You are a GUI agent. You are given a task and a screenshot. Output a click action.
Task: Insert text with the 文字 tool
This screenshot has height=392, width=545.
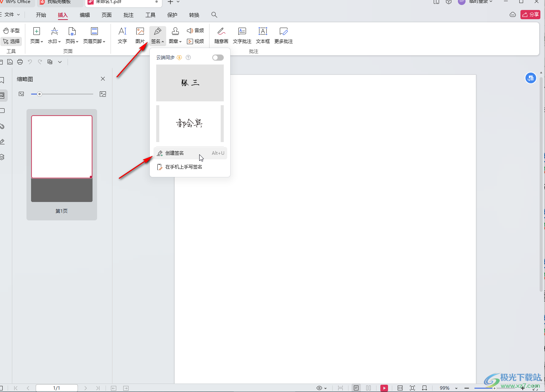pyautogui.click(x=122, y=36)
